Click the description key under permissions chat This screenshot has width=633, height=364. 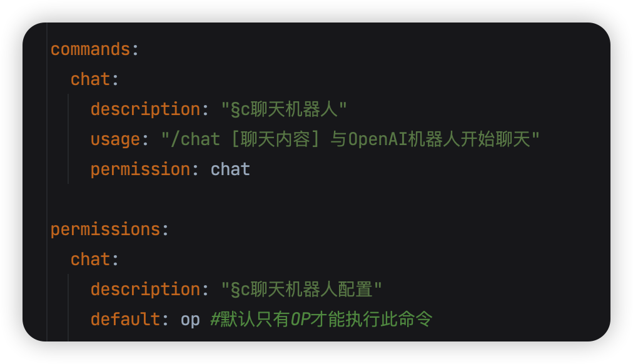pos(145,290)
